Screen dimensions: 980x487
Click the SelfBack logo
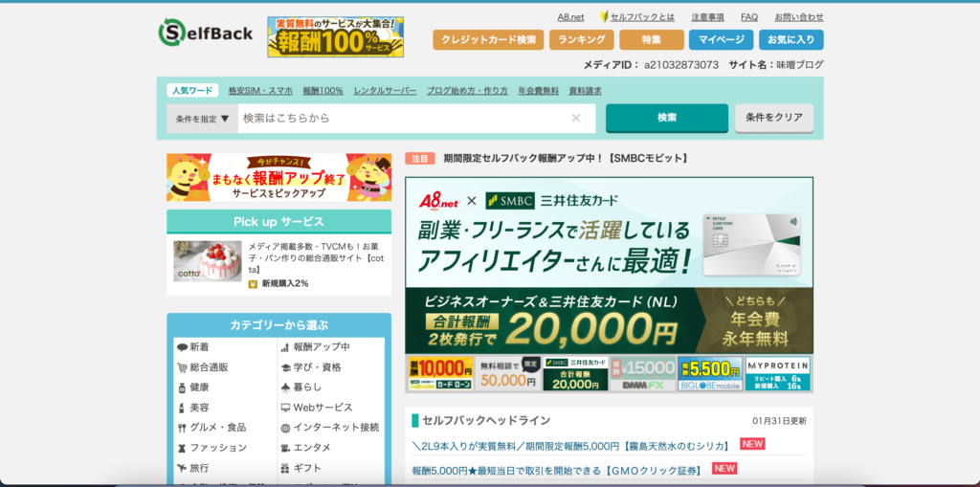coord(206,33)
